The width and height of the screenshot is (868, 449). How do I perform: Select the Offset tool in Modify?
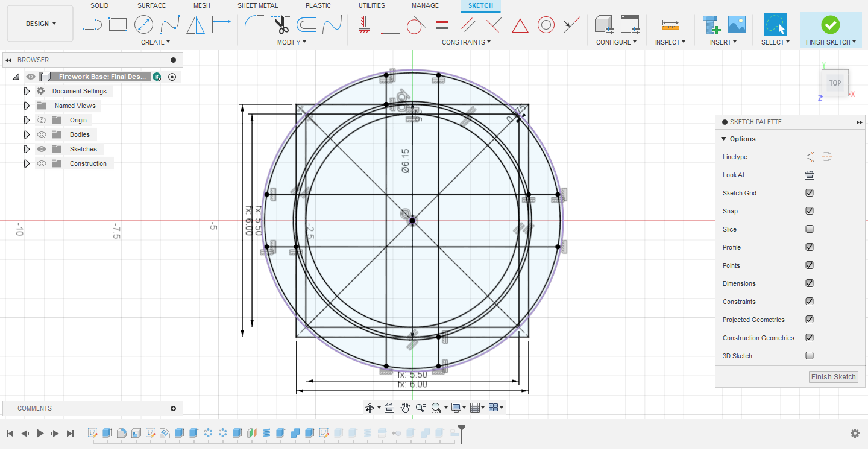click(309, 24)
